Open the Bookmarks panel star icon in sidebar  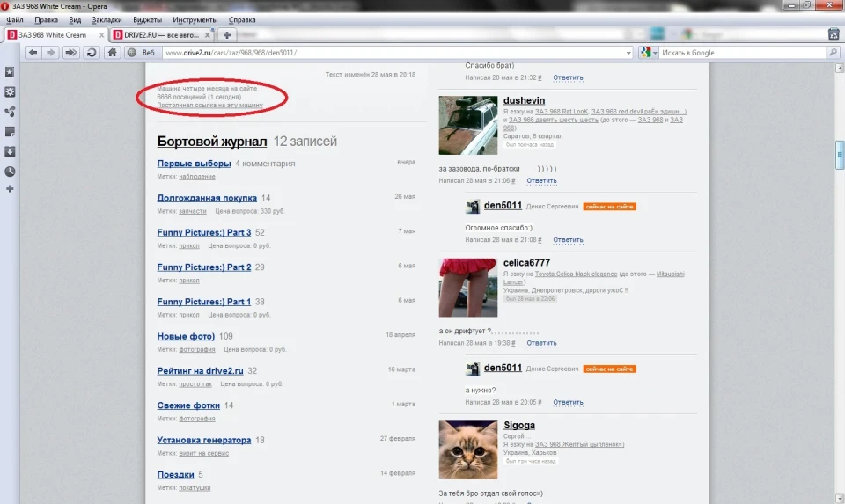pyautogui.click(x=10, y=72)
